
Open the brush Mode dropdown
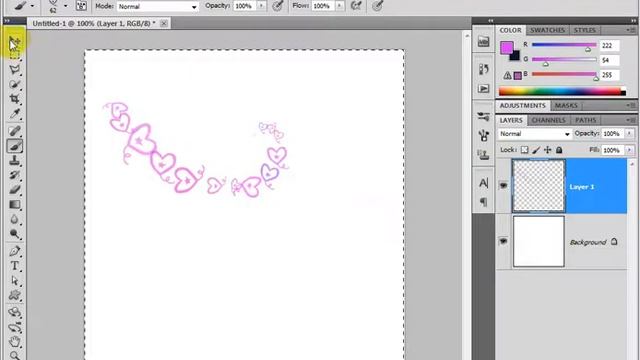[158, 7]
